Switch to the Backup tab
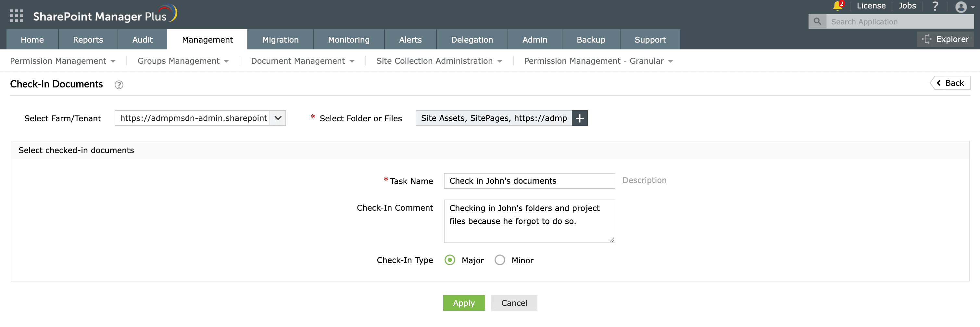This screenshot has height=327, width=980. tap(591, 40)
